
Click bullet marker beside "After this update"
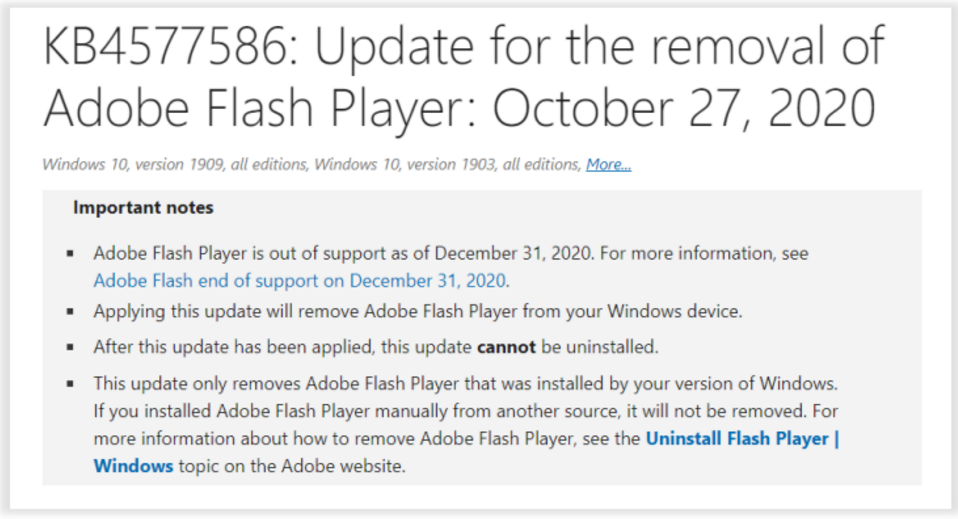(x=69, y=348)
